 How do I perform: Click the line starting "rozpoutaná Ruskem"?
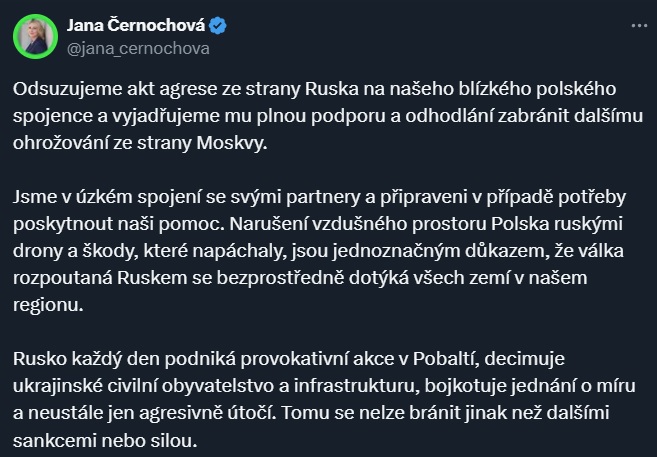click(x=300, y=278)
